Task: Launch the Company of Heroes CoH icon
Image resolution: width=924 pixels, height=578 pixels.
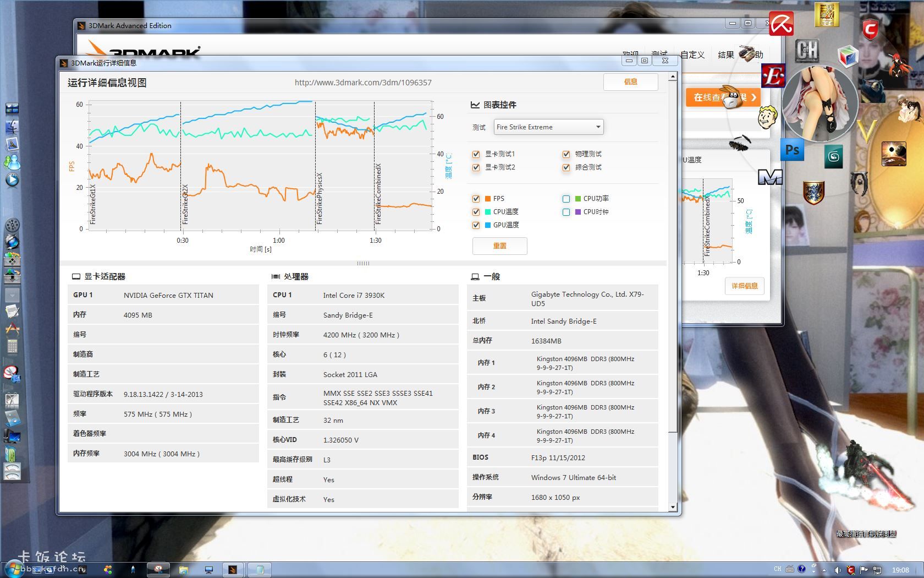Action: (807, 52)
